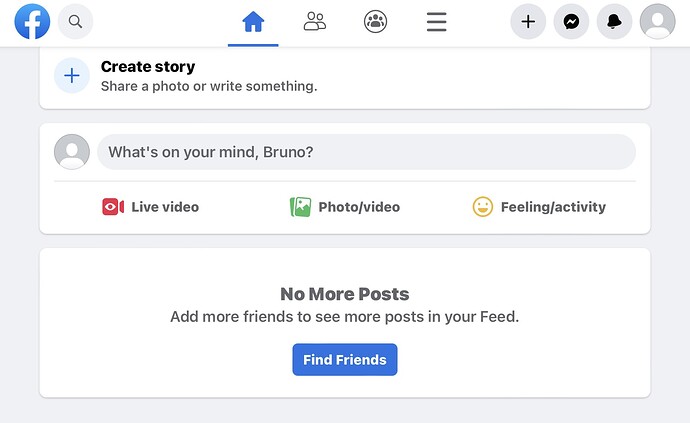Click the plus Create button in header
Image resolution: width=690 pixels, height=423 pixels.
click(x=528, y=21)
